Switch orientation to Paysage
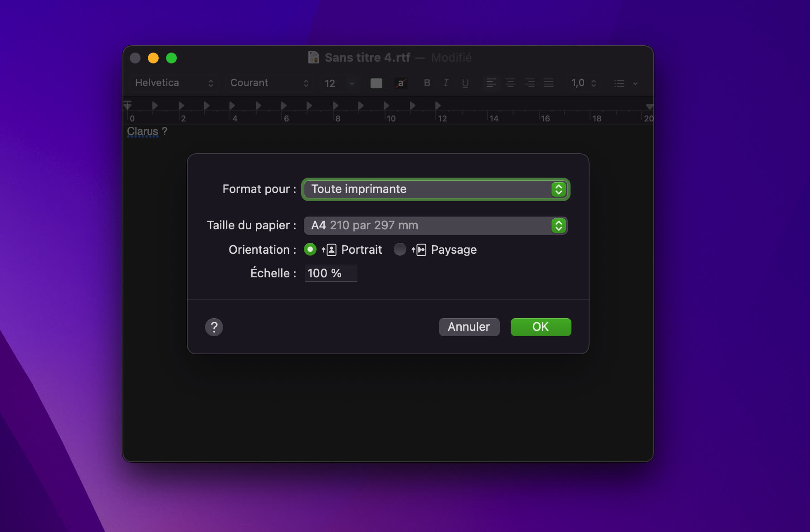The image size is (810, 532). (x=400, y=249)
